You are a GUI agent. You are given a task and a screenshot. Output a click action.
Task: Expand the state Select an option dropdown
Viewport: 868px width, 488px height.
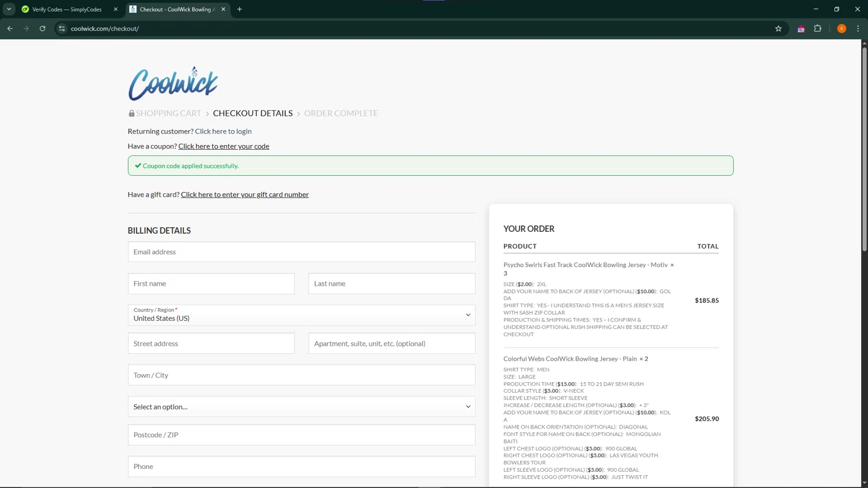coord(301,406)
